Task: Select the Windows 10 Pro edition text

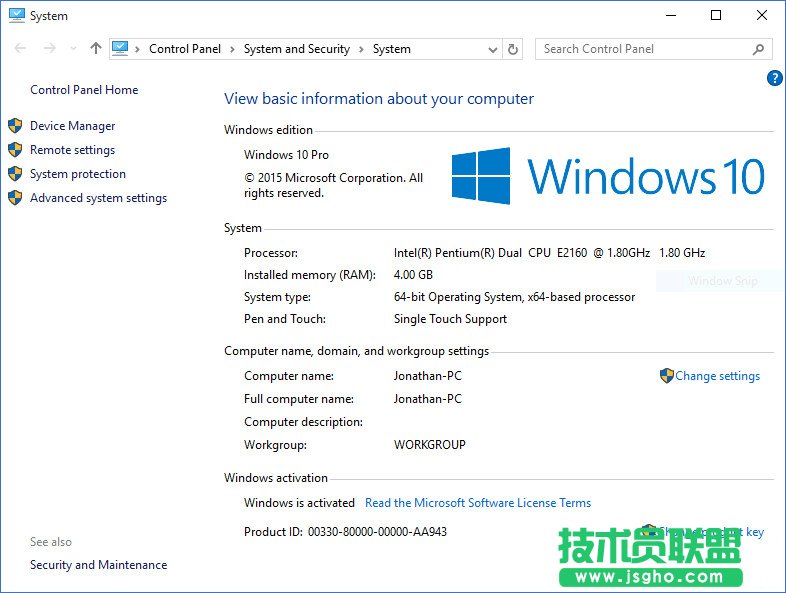Action: 286,155
